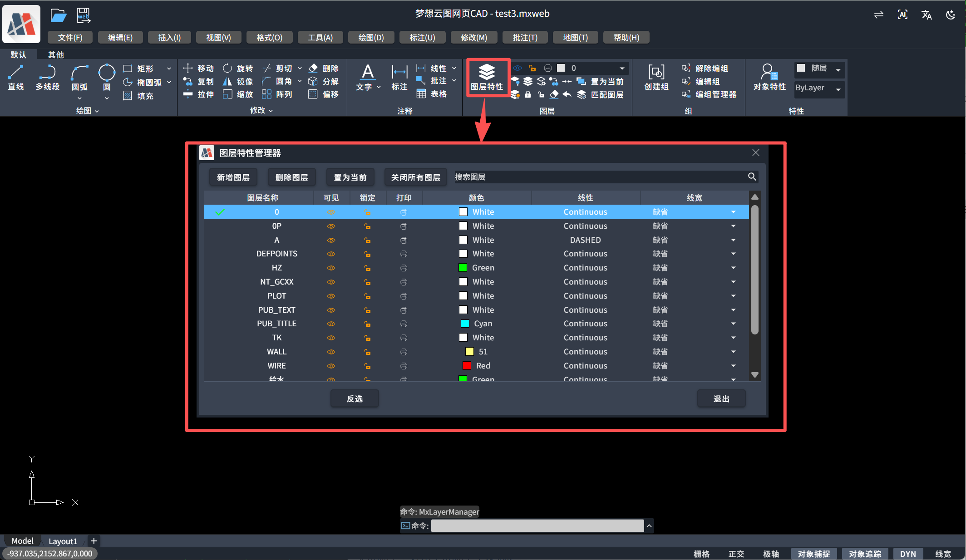Click the Delete Layer (删除图层) button

(292, 177)
